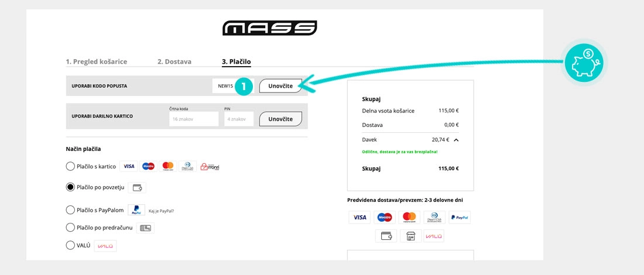Collapse the Davek tax details chevron
644x275 pixels.
click(x=456, y=140)
